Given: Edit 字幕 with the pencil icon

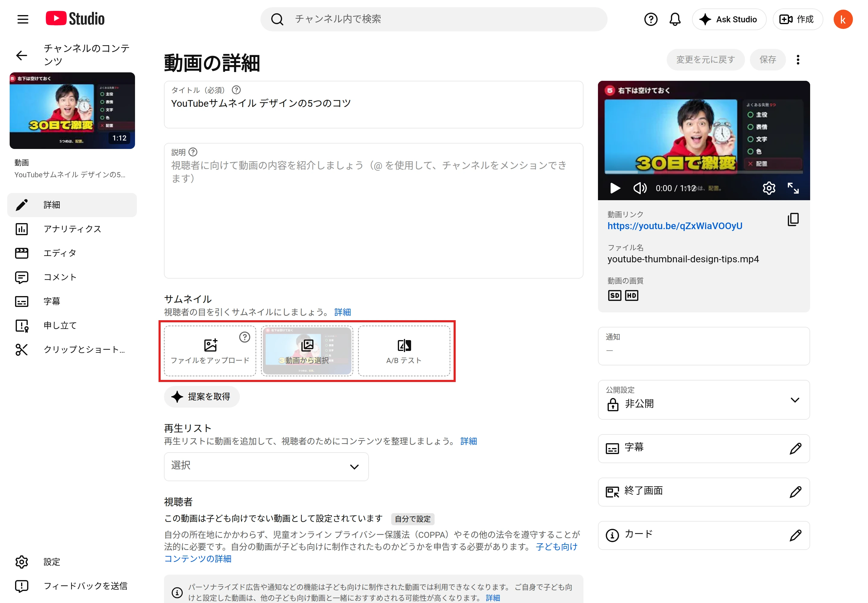Looking at the screenshot, I should pos(795,448).
